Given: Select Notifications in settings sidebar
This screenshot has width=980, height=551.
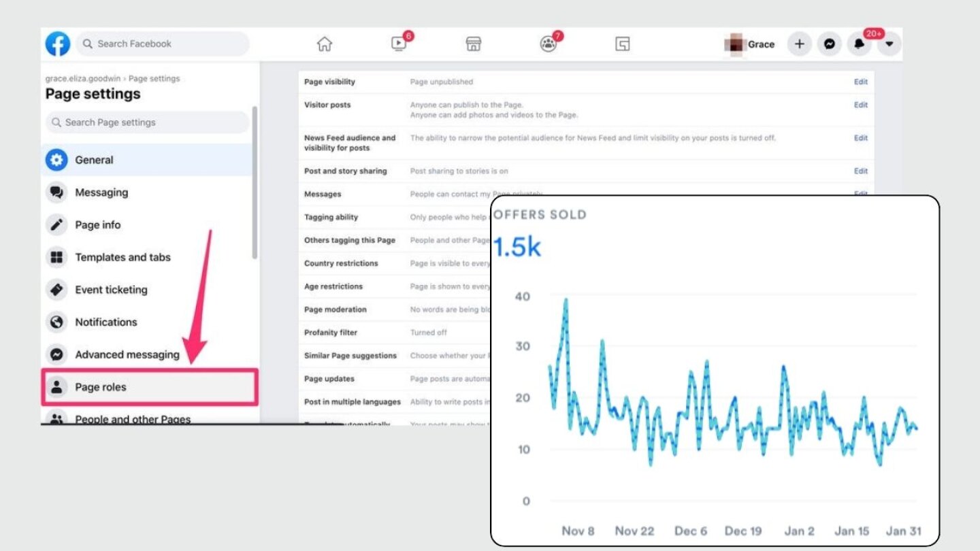Looking at the screenshot, I should 147,322.
